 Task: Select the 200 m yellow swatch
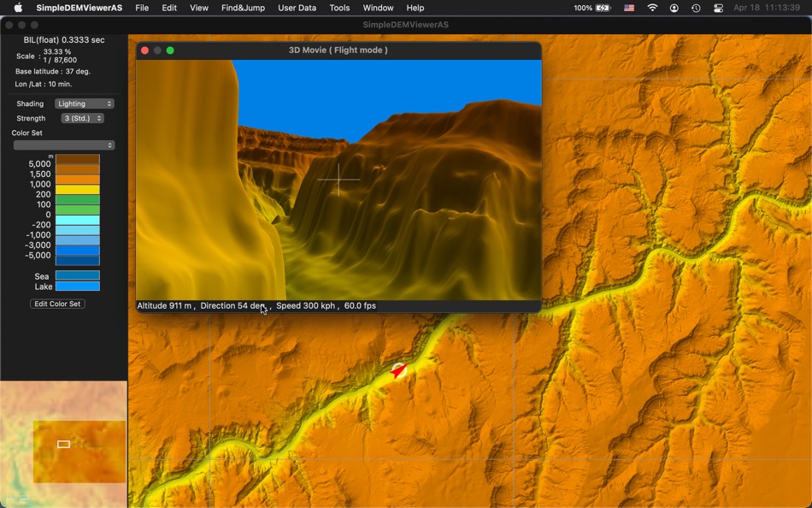point(78,190)
